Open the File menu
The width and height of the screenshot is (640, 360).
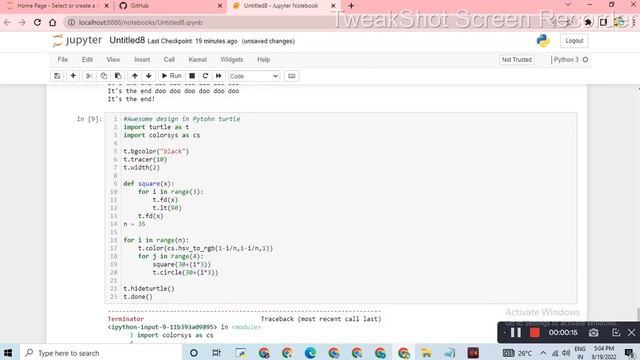[x=62, y=60]
